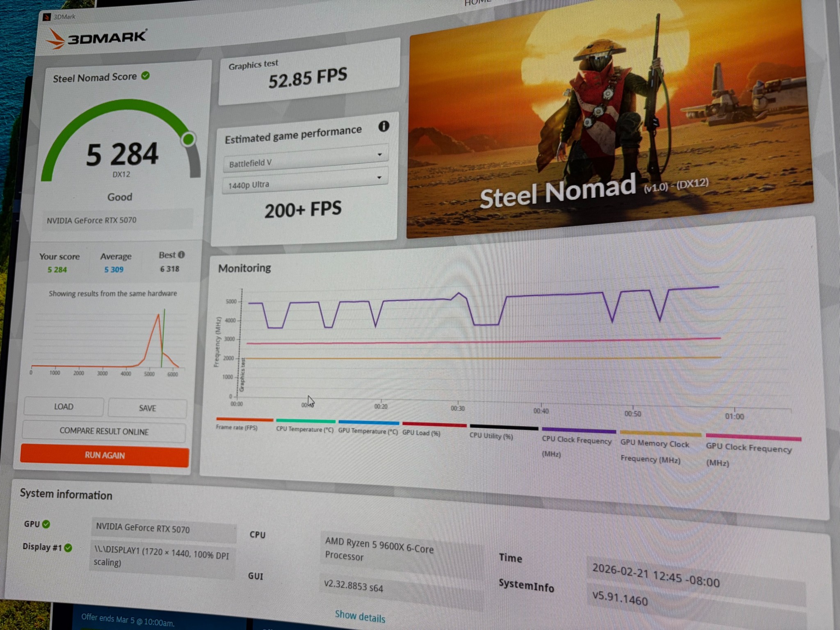Viewport: 840px width, 630px height.
Task: Click the Average score value 5 309
Action: point(114,269)
